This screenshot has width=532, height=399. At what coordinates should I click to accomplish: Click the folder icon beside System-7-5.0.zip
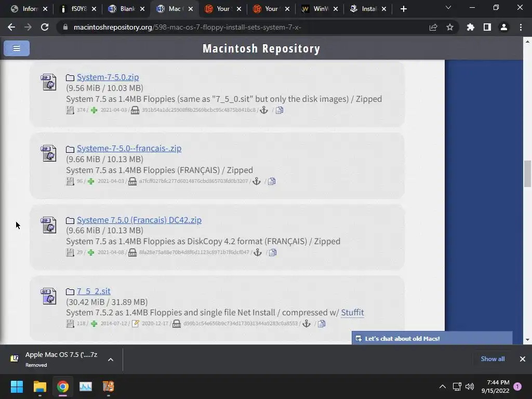tap(70, 78)
